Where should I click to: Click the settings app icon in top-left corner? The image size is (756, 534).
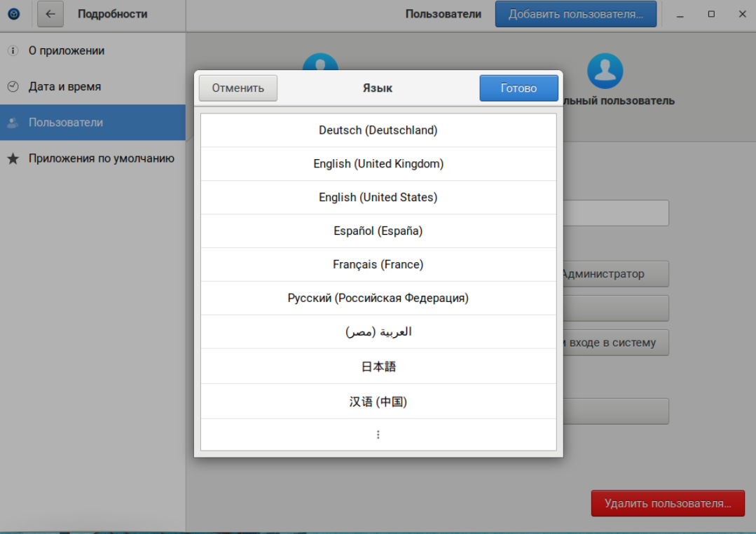[x=14, y=14]
